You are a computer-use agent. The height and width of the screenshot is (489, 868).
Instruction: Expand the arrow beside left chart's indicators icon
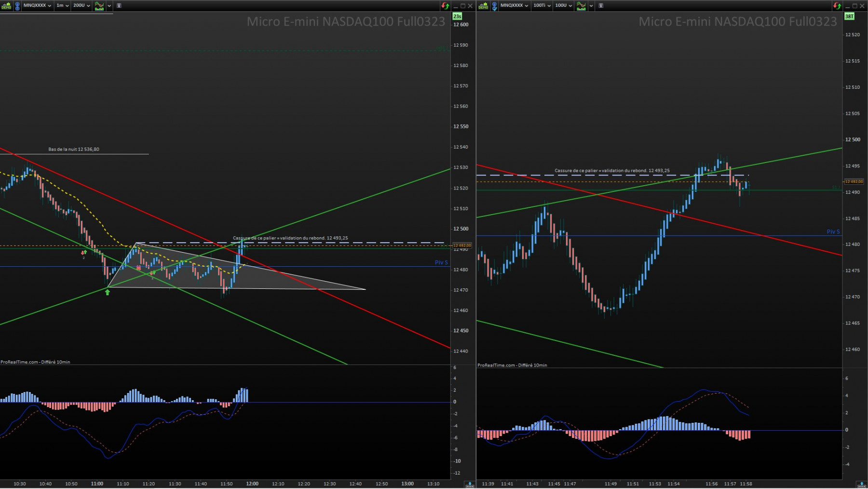coord(109,6)
